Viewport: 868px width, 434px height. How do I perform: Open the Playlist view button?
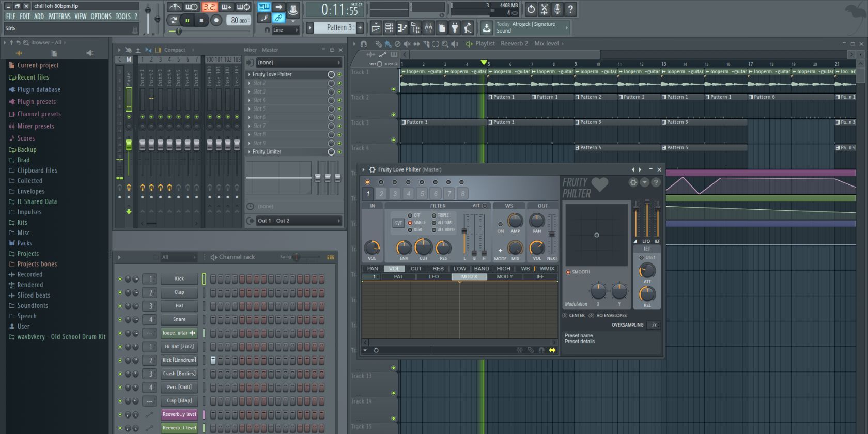click(x=376, y=28)
